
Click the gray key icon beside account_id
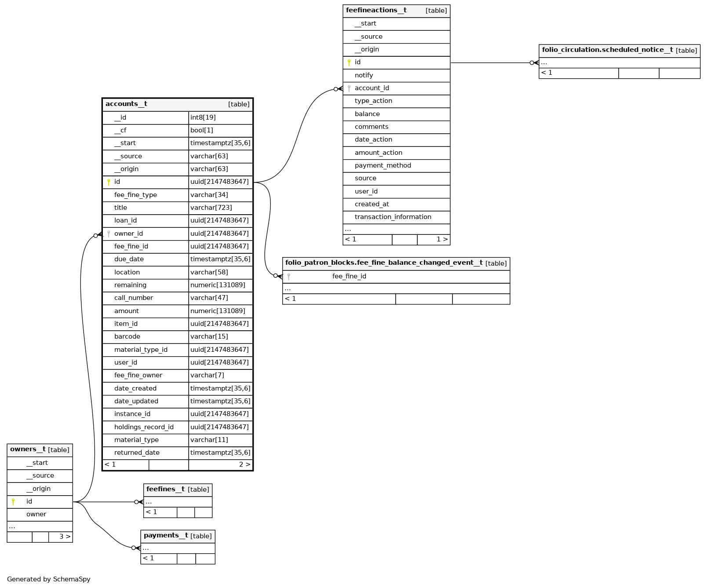pyautogui.click(x=349, y=88)
